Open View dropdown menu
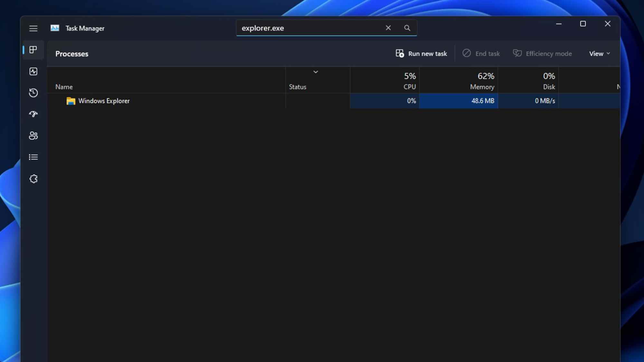The height and width of the screenshot is (362, 644). 599,53
